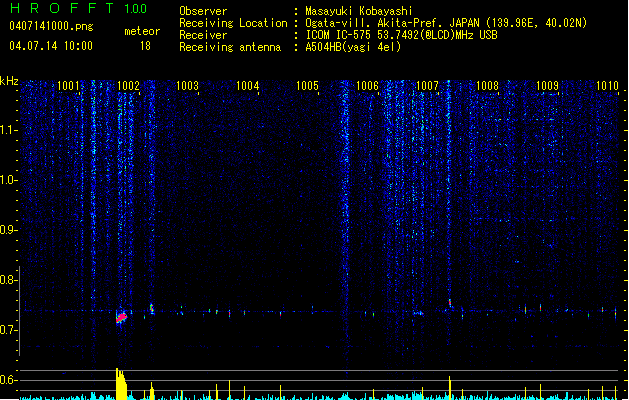Click the 0.7 frequency axis label
This screenshot has width=629, height=400.
(x=8, y=330)
